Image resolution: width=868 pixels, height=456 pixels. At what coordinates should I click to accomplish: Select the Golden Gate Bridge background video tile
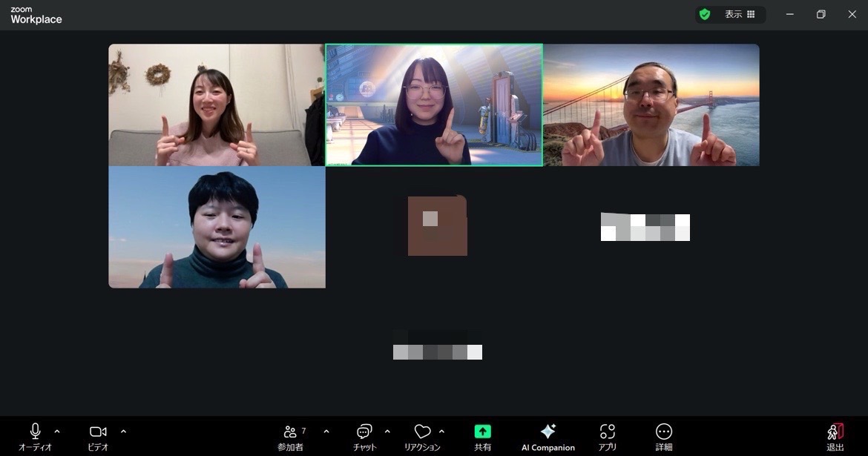pos(651,105)
